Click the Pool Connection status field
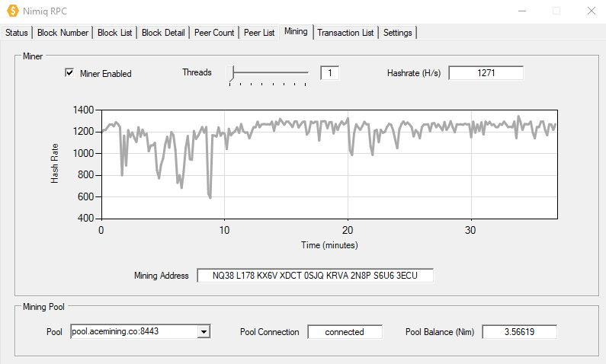606x364 pixels. [345, 332]
